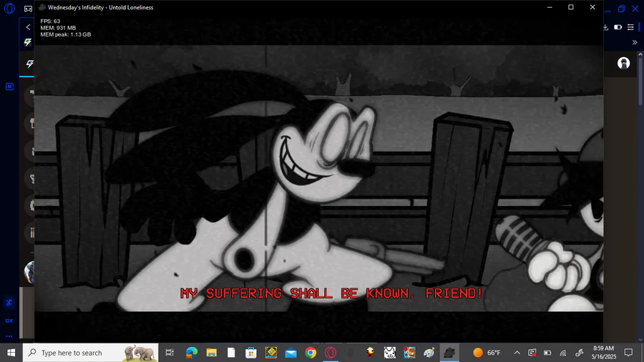
Task: Open the lightning-bolt site favicon above the tab
Action: [28, 42]
